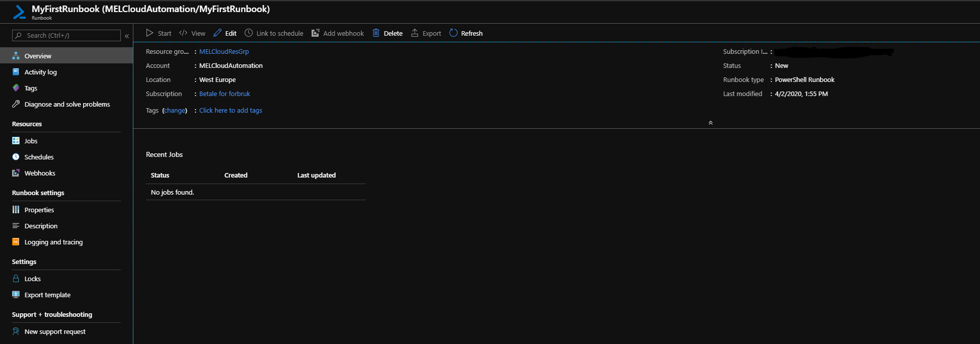Viewport: 980px width, 344px height.
Task: Open Logging and tracing settings
Action: pos(66,242)
